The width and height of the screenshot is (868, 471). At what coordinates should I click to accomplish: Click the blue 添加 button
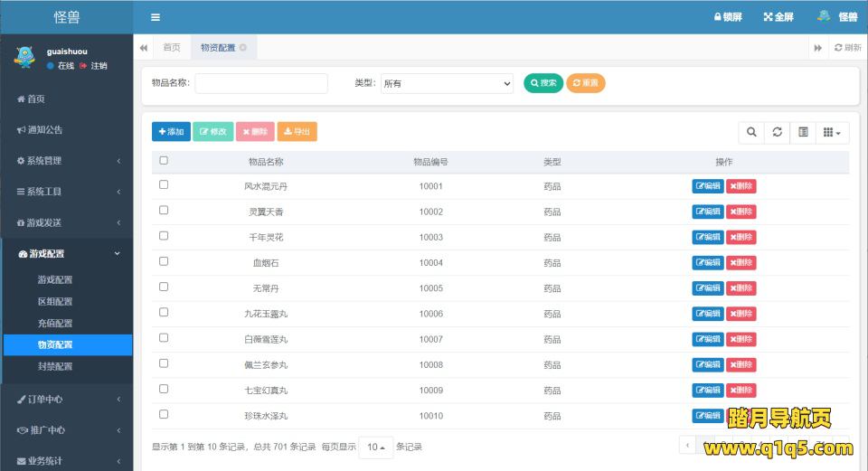(x=171, y=132)
